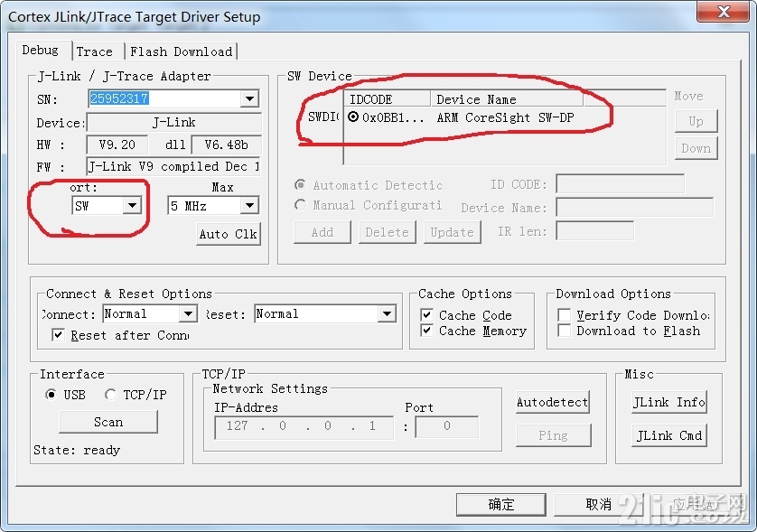Close the Target Driver Setup dialog

[x=724, y=12]
